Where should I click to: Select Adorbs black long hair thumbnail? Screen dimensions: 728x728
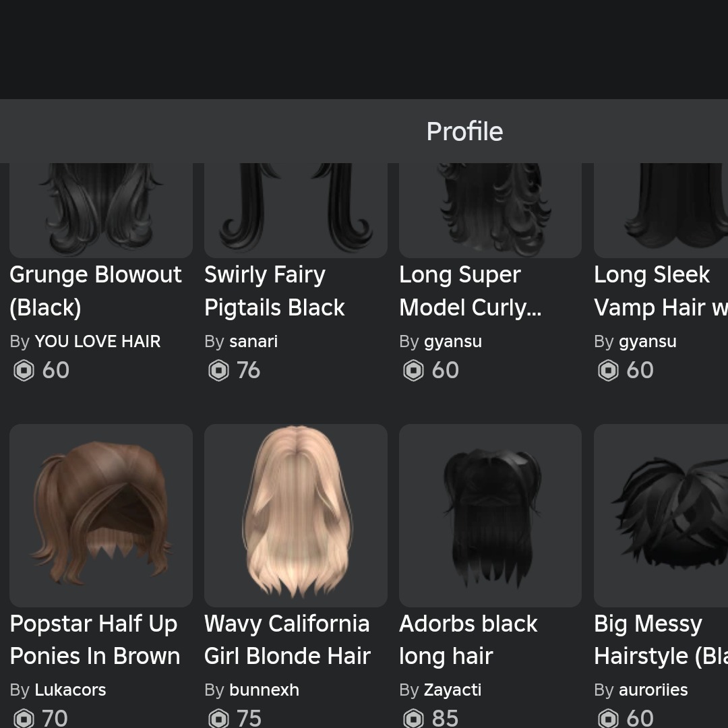pos(490,515)
